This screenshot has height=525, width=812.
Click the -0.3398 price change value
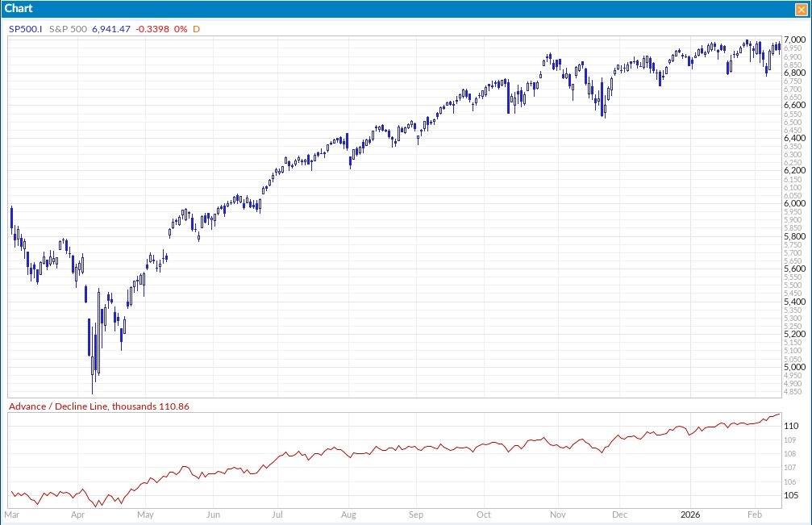[152, 28]
